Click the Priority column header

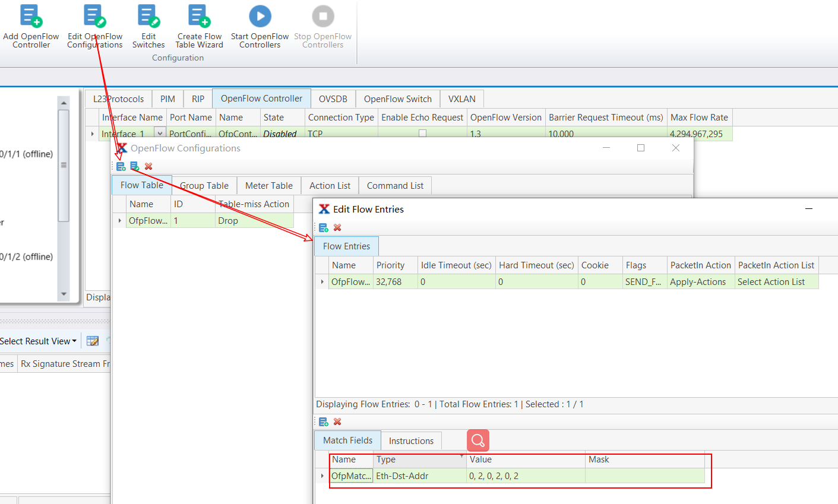(x=396, y=265)
